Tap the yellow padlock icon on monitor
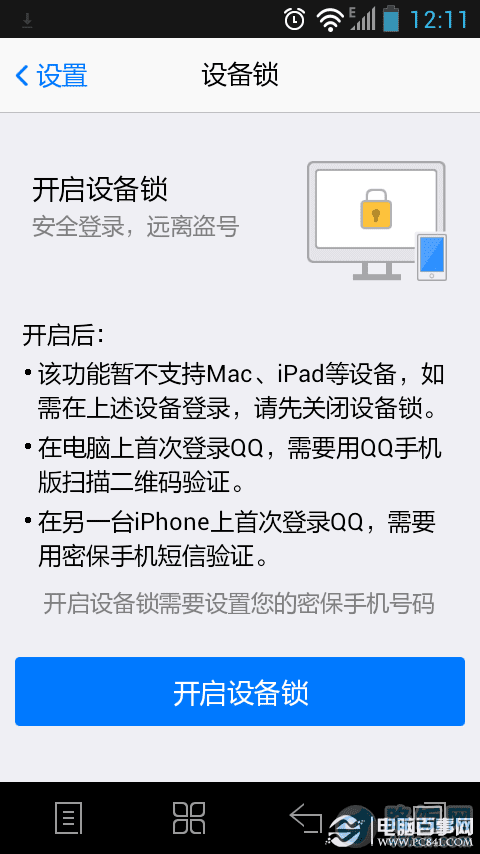 [376, 209]
